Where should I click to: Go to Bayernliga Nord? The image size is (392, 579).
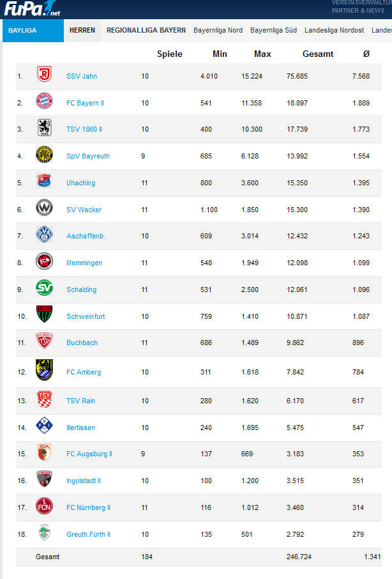pyautogui.click(x=218, y=30)
